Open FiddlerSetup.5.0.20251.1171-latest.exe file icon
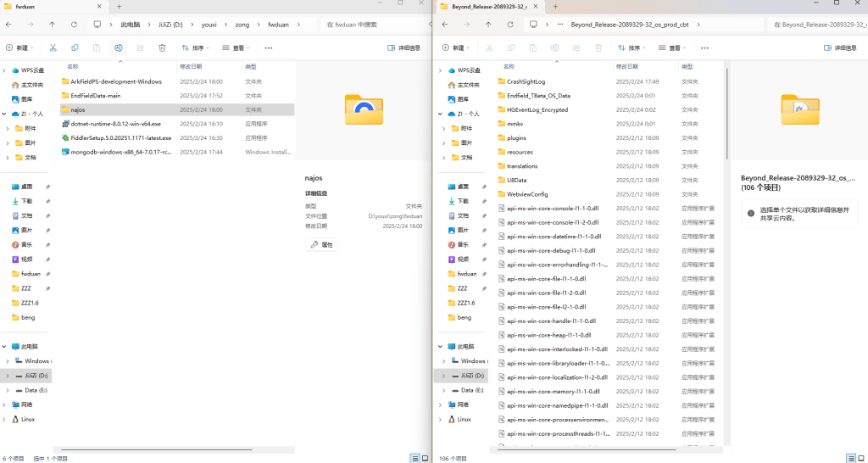Image resolution: width=868 pixels, height=463 pixels. (x=65, y=137)
